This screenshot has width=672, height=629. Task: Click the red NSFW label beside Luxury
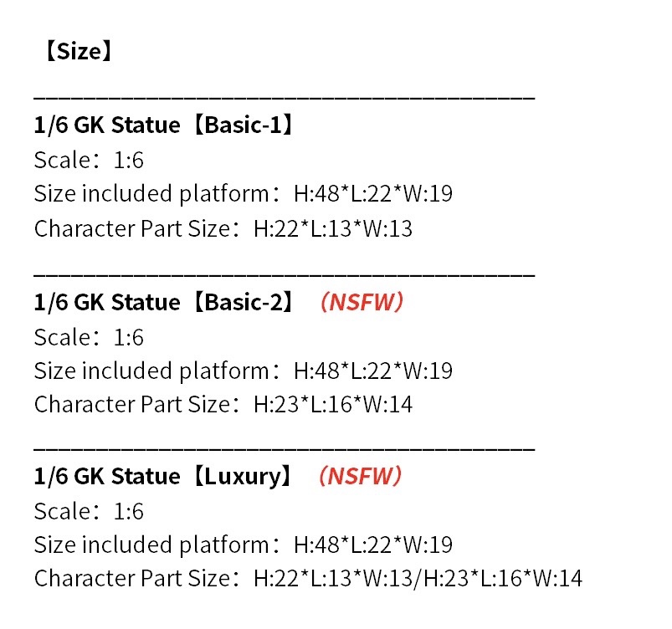[361, 477]
